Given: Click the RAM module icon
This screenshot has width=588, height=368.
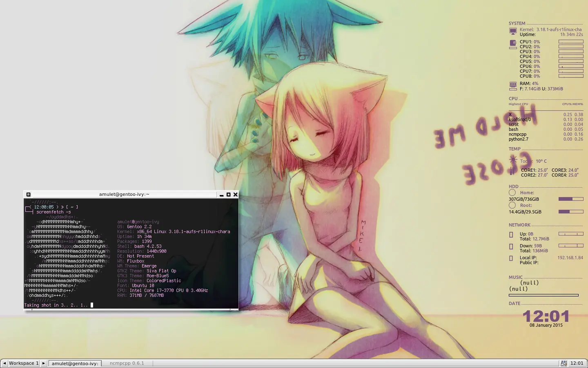Looking at the screenshot, I should [x=513, y=85].
